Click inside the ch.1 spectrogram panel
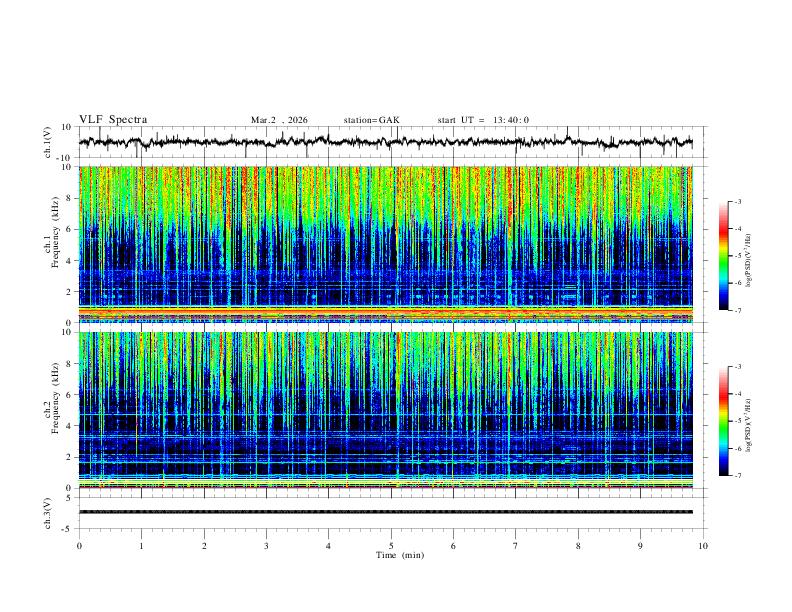The image size is (792, 612). [386, 244]
